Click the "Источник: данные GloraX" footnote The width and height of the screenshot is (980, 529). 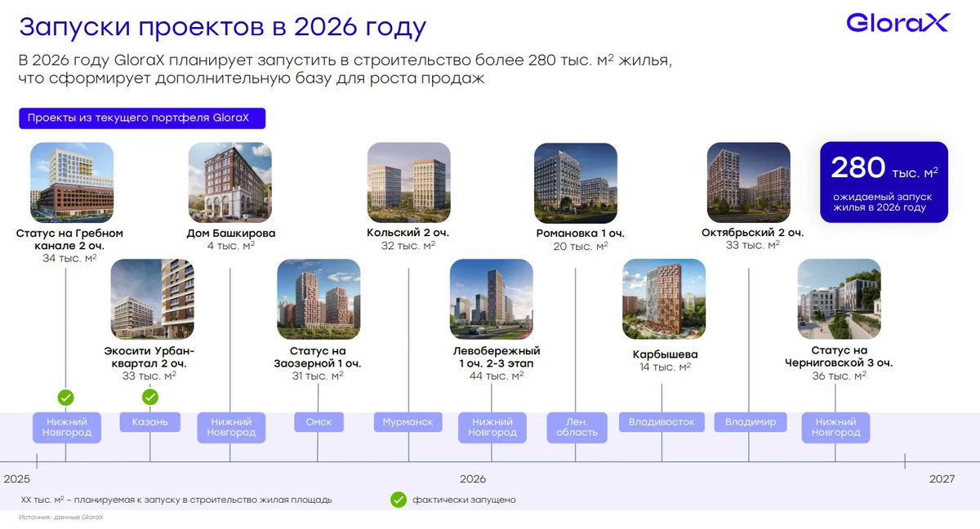62,518
